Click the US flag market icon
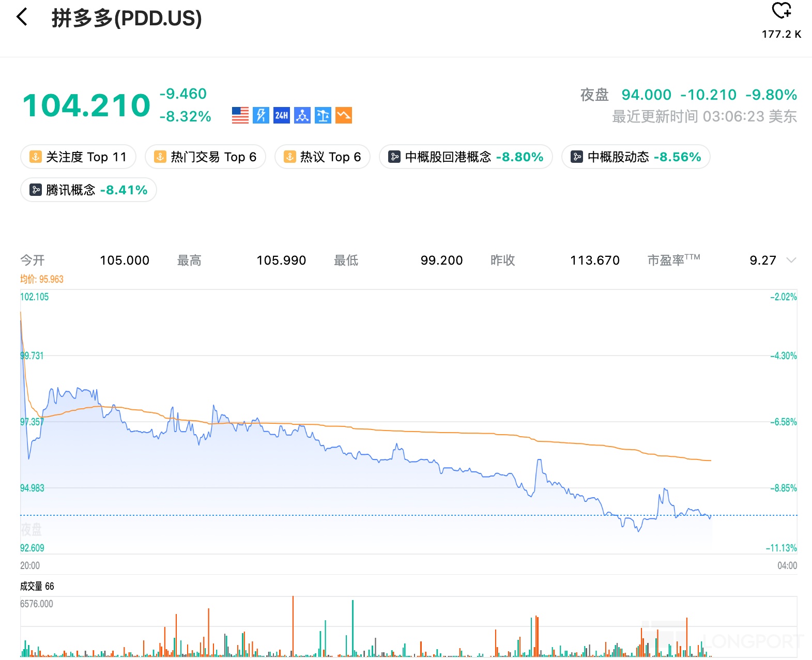Viewport: 812px width, 660px height. [240, 115]
